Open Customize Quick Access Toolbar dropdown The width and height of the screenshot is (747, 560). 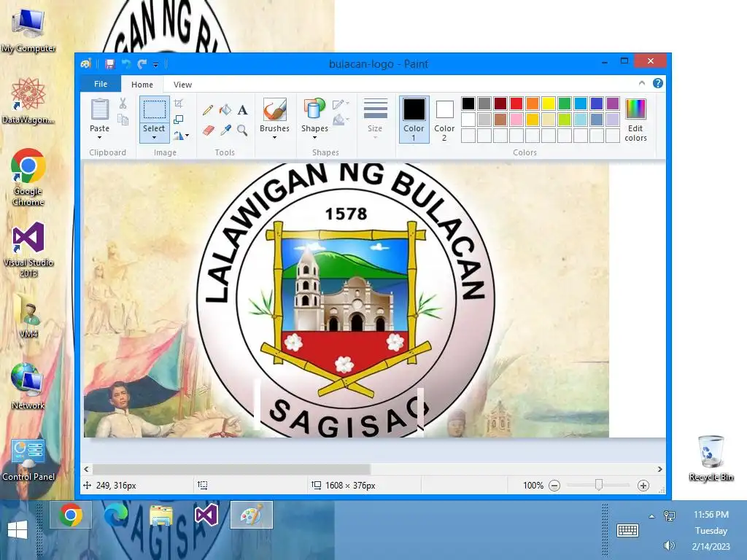[156, 64]
